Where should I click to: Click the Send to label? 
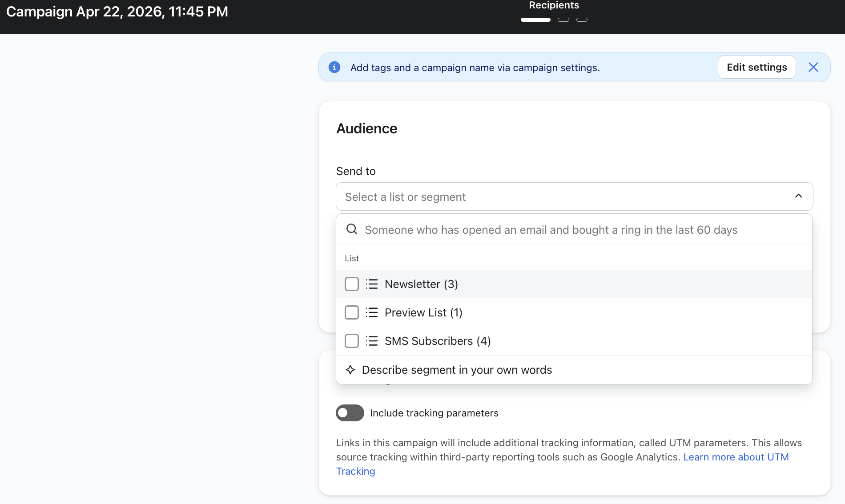[x=356, y=171]
